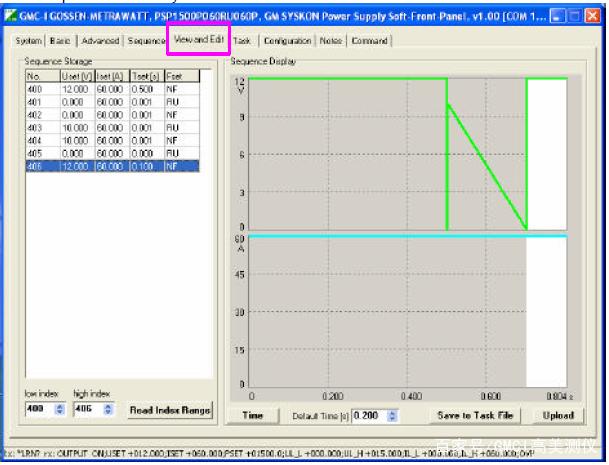The width and height of the screenshot is (609, 465).
Task: Select highlighted sequence row 406
Action: pyautogui.click(x=113, y=166)
